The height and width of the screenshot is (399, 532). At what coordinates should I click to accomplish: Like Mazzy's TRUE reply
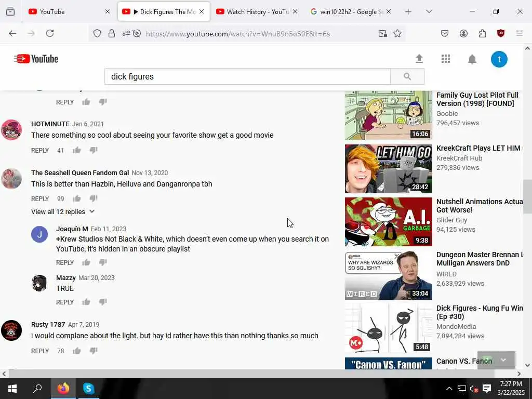point(86,302)
